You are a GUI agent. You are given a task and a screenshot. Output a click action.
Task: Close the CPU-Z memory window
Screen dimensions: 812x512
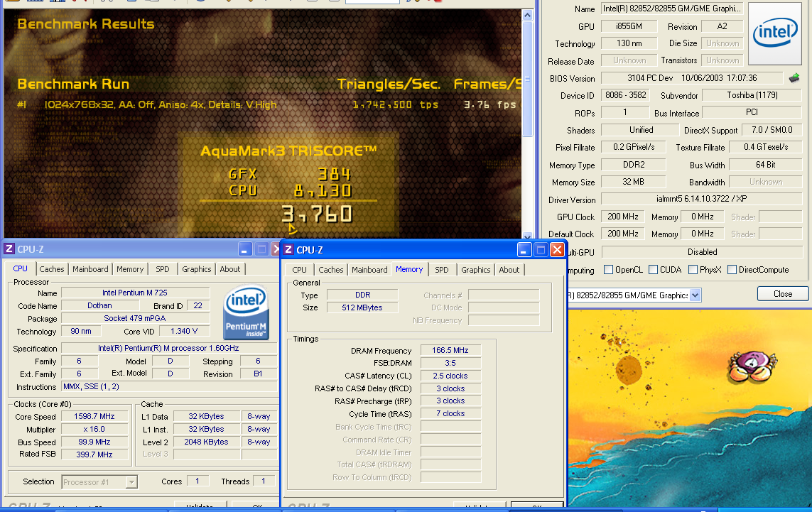(x=557, y=250)
